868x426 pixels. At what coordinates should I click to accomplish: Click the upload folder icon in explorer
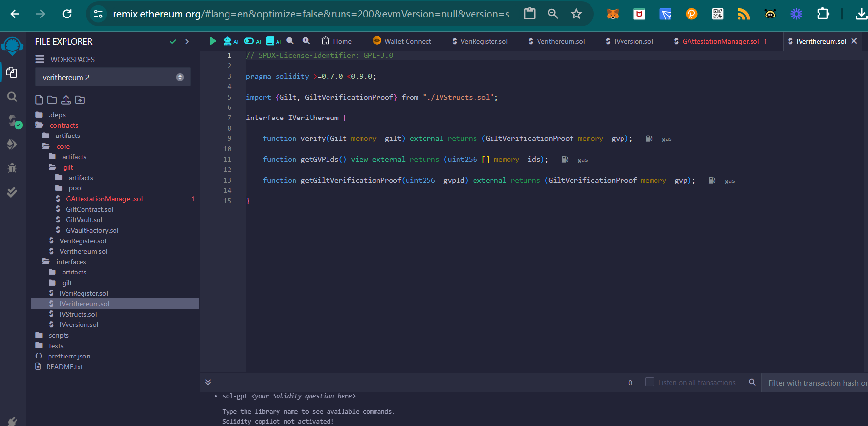(x=80, y=100)
